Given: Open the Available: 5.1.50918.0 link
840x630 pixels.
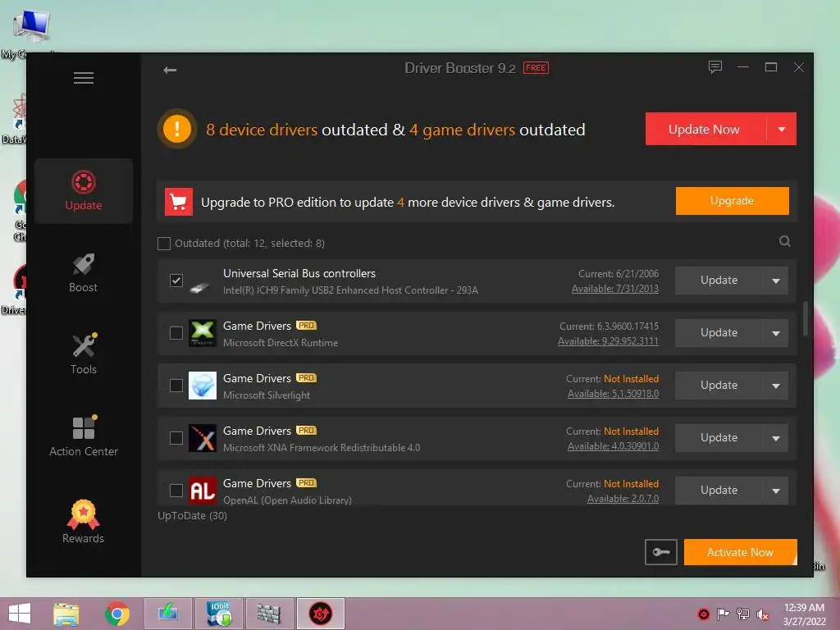Looking at the screenshot, I should [x=613, y=394].
